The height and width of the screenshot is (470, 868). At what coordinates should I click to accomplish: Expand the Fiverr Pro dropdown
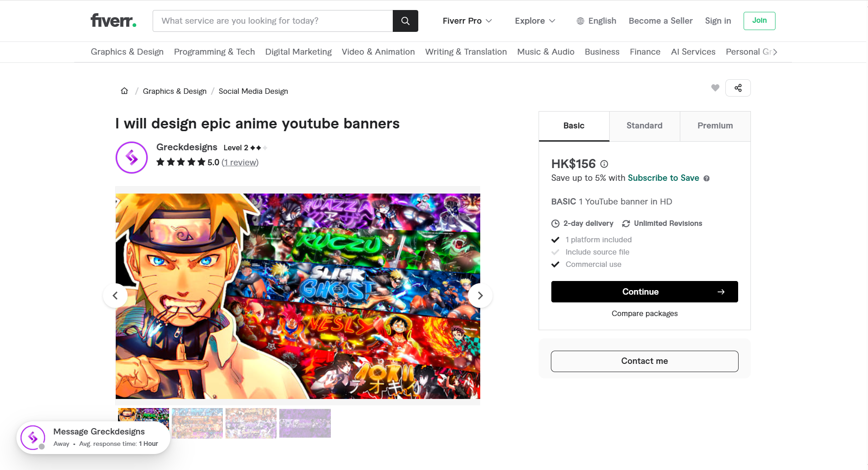click(467, 21)
